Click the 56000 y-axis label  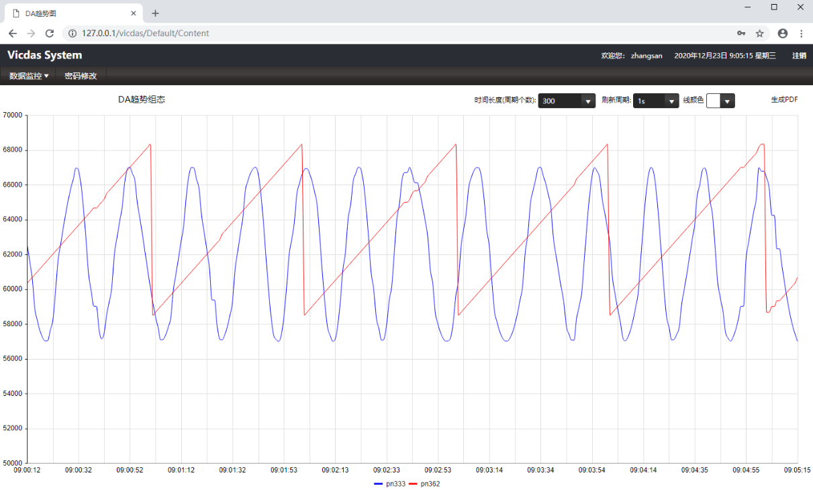[x=13, y=359]
